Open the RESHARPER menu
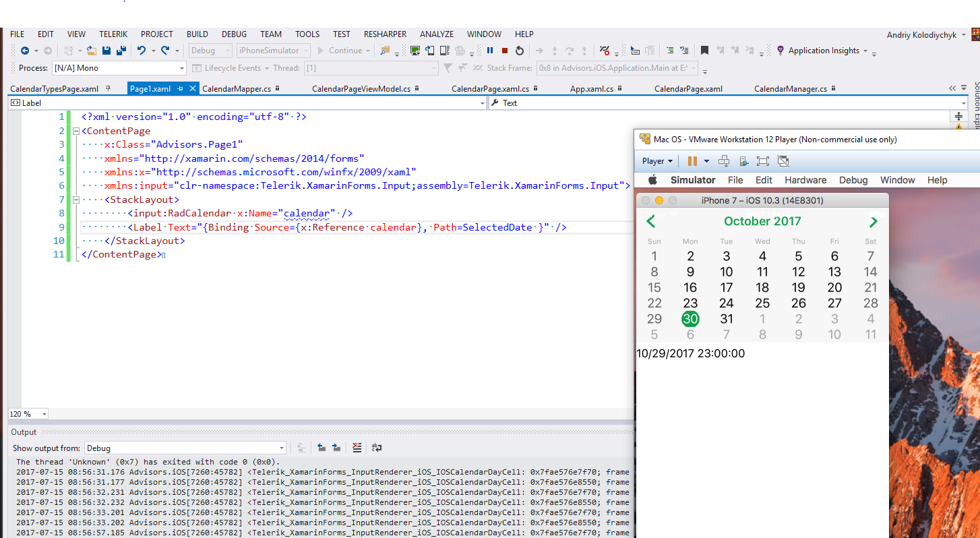This screenshot has height=538, width=980. coord(385,34)
